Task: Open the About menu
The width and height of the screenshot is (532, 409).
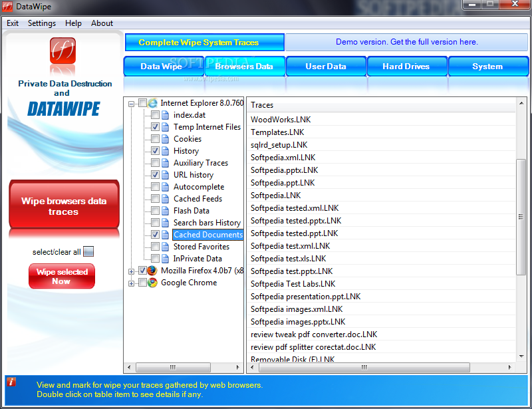Action: 102,23
